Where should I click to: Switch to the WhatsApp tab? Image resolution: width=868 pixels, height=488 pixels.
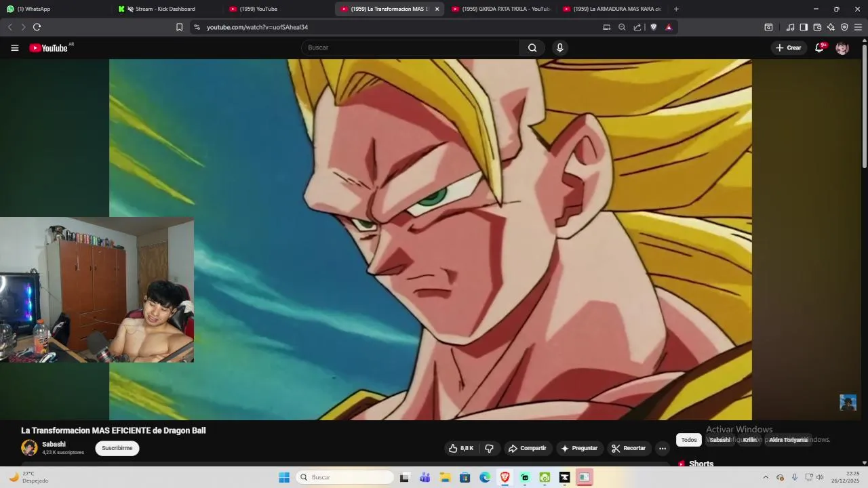[x=56, y=9]
